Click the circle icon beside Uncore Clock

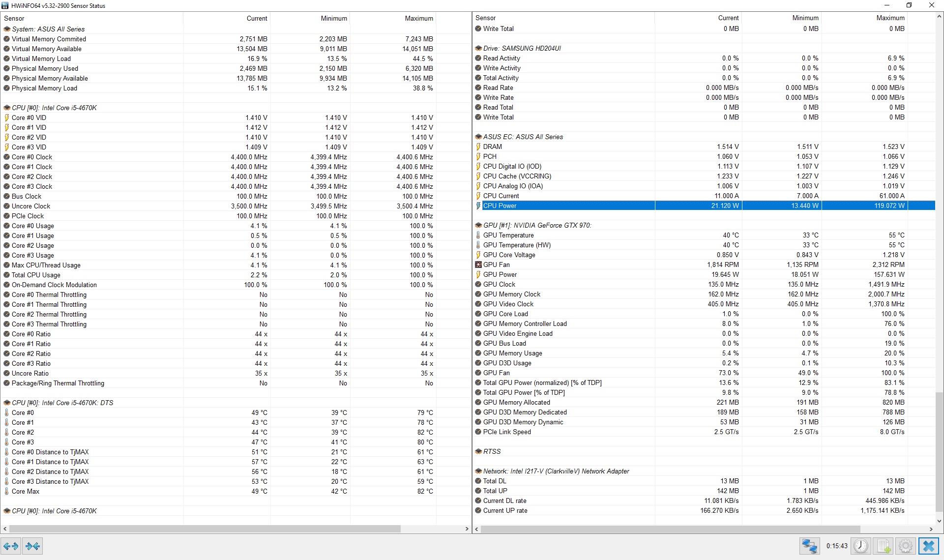tap(7, 206)
